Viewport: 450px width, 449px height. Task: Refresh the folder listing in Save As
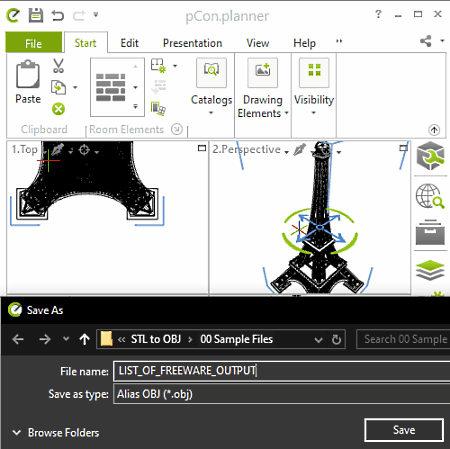click(x=337, y=339)
